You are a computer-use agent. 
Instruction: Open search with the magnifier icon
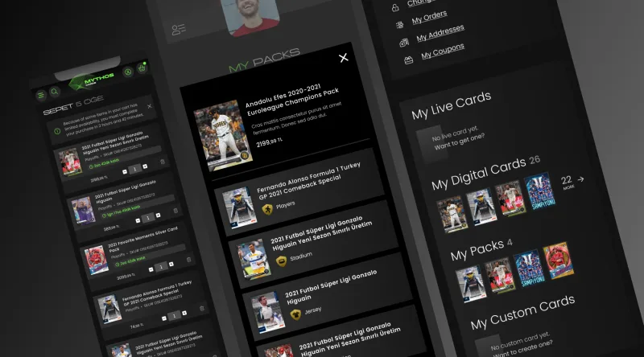[x=54, y=92]
